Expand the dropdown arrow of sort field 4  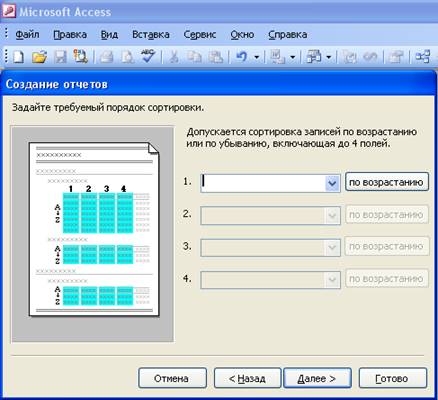click(332, 280)
